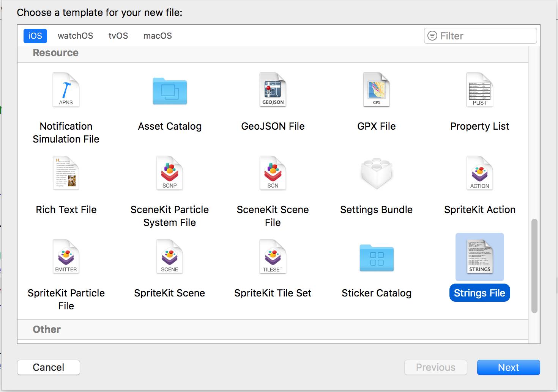Choose the Rich Text File icon

(x=66, y=173)
